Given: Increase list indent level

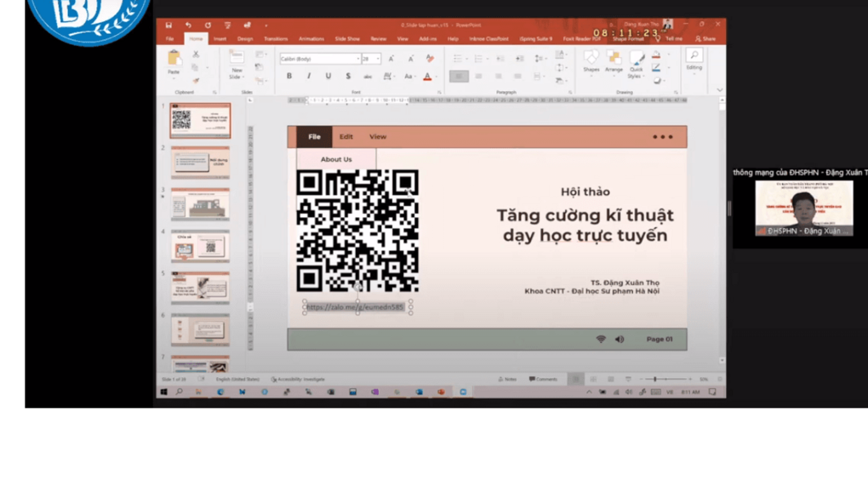Looking at the screenshot, I should 520,58.
